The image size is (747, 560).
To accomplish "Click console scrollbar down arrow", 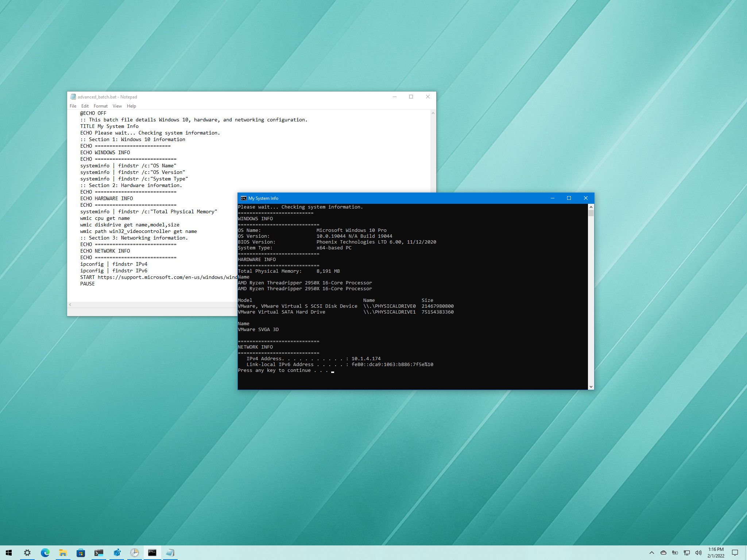I will click(591, 386).
